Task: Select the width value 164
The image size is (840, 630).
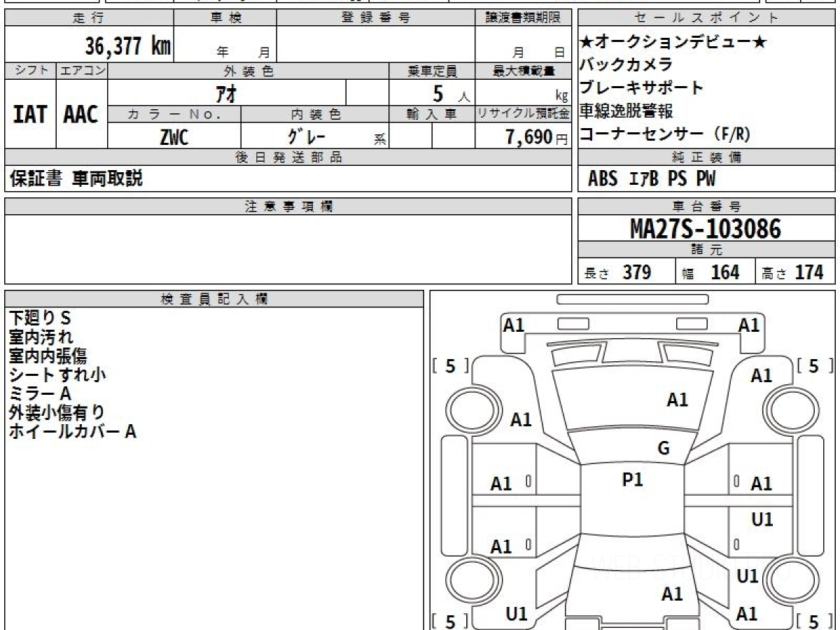Action: click(724, 272)
